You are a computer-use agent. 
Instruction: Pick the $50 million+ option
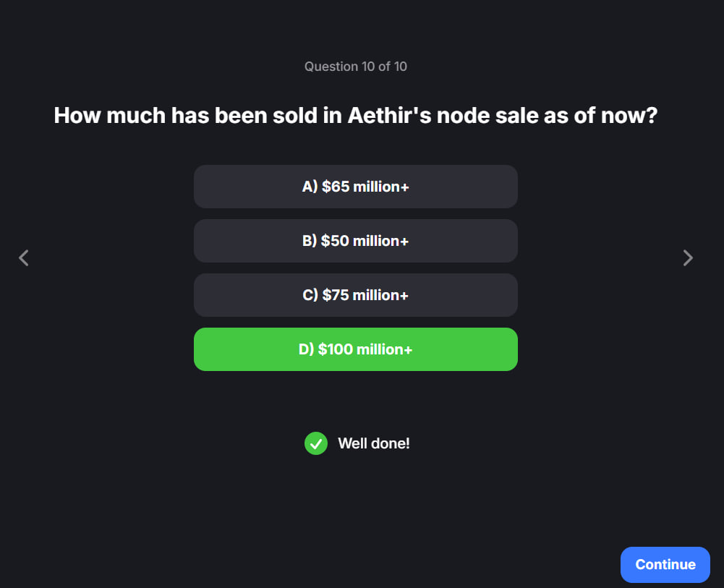355,241
